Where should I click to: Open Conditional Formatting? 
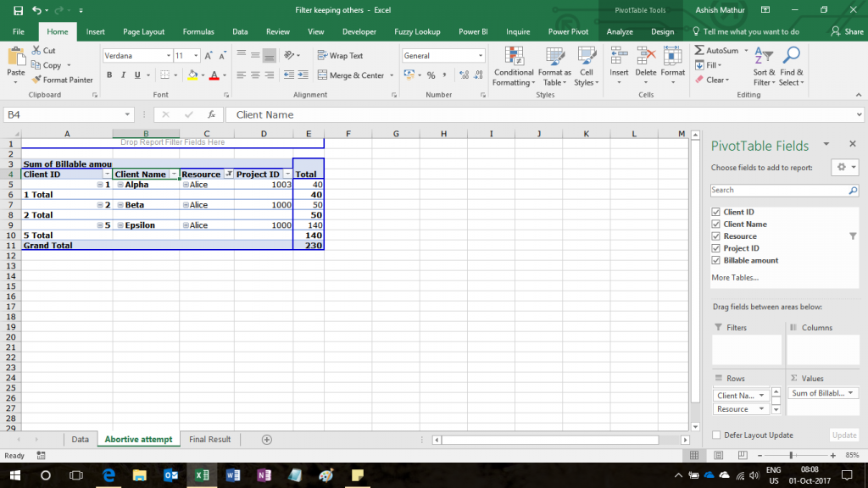514,66
